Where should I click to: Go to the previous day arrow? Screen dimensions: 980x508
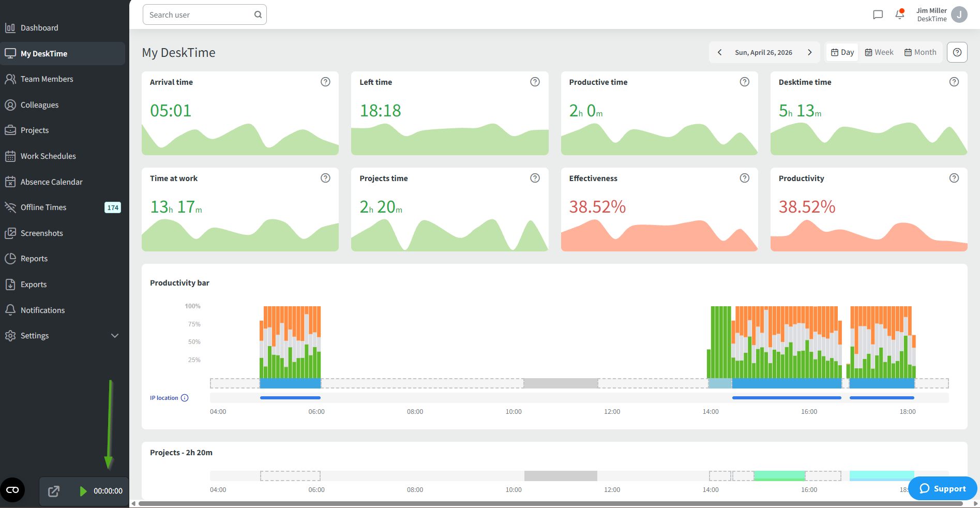tap(719, 52)
